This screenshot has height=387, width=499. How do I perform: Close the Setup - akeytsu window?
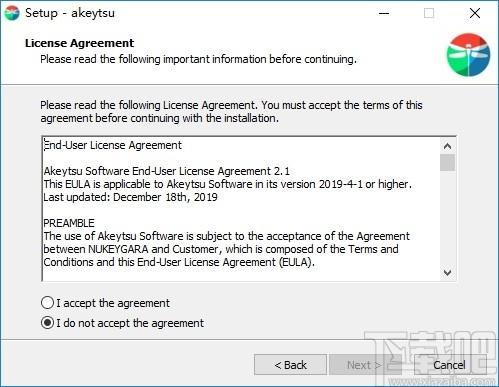click(x=475, y=13)
